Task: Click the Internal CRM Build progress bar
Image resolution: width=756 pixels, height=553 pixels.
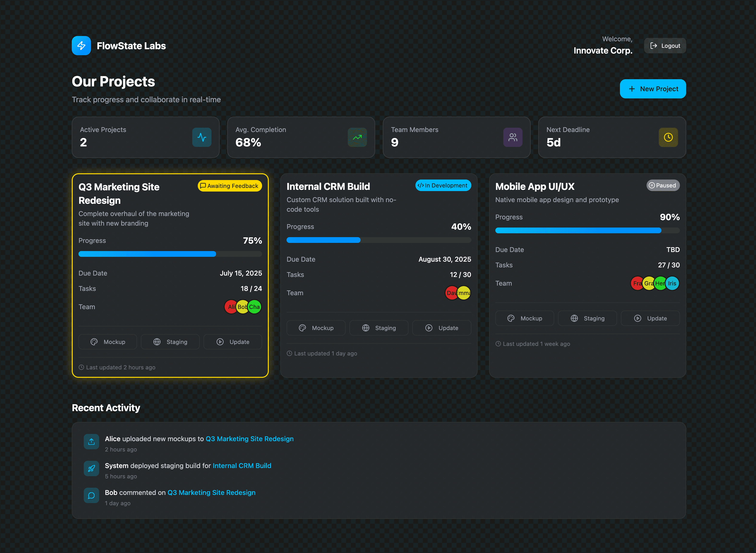Action: 378,240
